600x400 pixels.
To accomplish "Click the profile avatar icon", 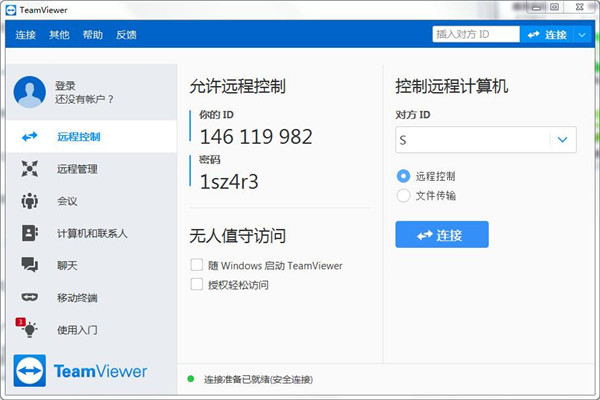I will click(x=29, y=92).
